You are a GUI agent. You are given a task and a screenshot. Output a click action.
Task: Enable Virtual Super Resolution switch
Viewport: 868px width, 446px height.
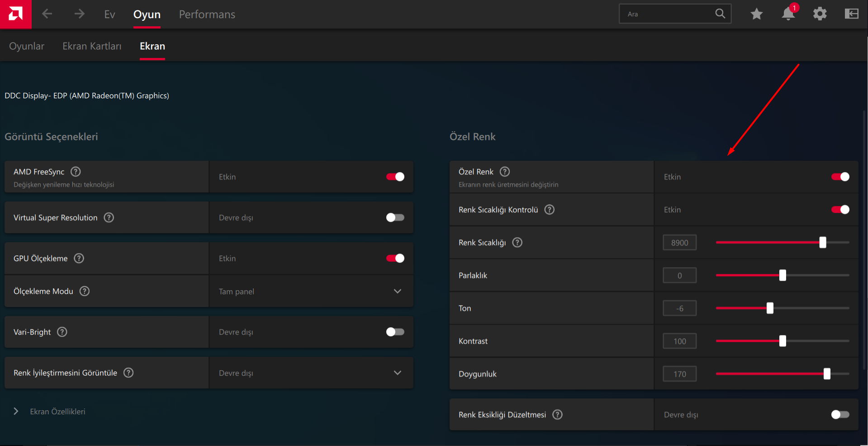(x=395, y=217)
